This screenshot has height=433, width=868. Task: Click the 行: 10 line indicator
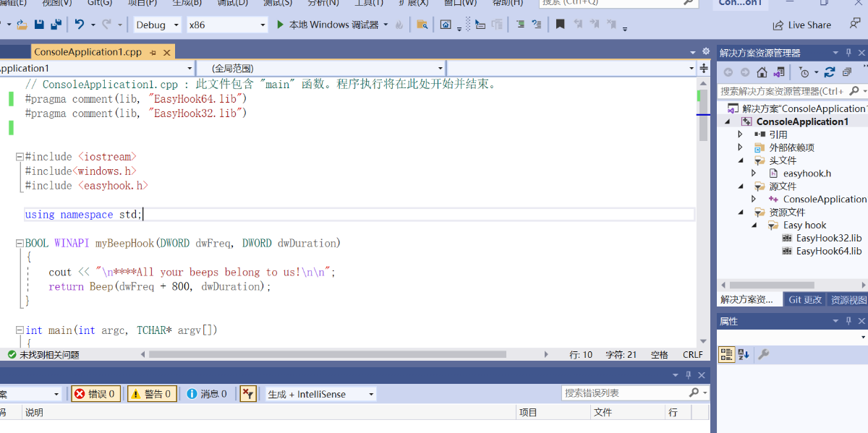(581, 354)
